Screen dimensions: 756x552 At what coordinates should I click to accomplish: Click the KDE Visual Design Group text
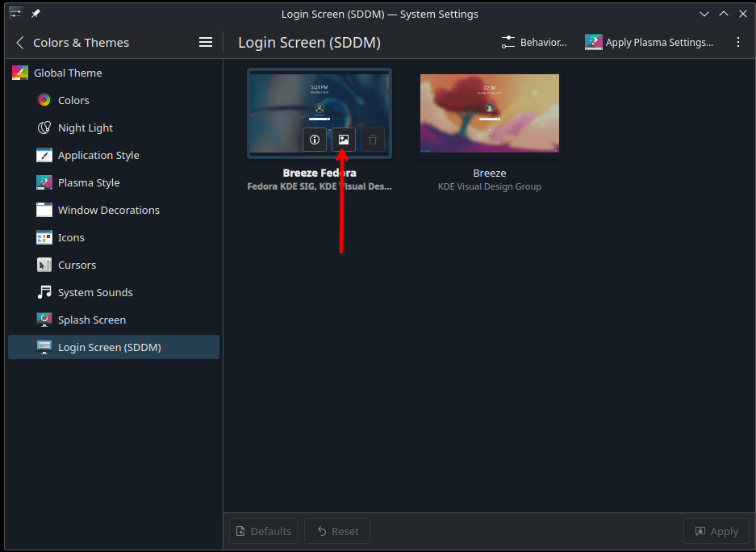(490, 186)
